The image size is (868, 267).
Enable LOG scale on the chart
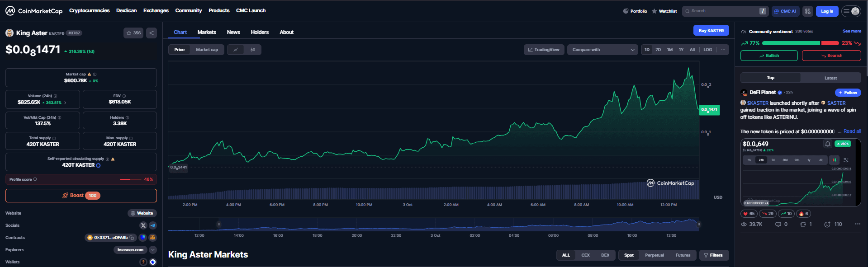click(x=707, y=50)
